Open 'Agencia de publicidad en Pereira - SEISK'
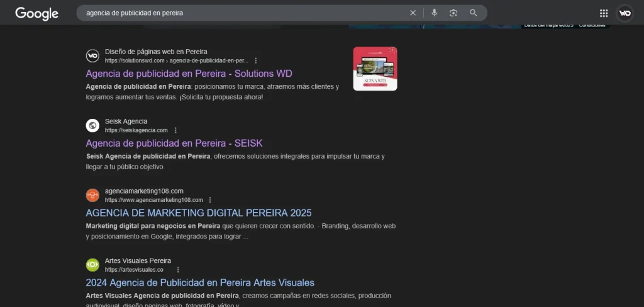 pos(174,143)
